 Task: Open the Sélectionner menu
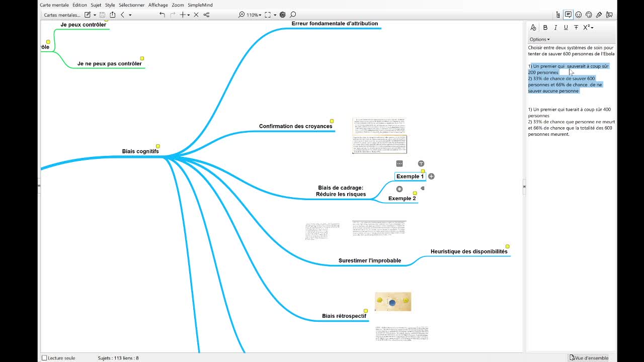(x=131, y=5)
